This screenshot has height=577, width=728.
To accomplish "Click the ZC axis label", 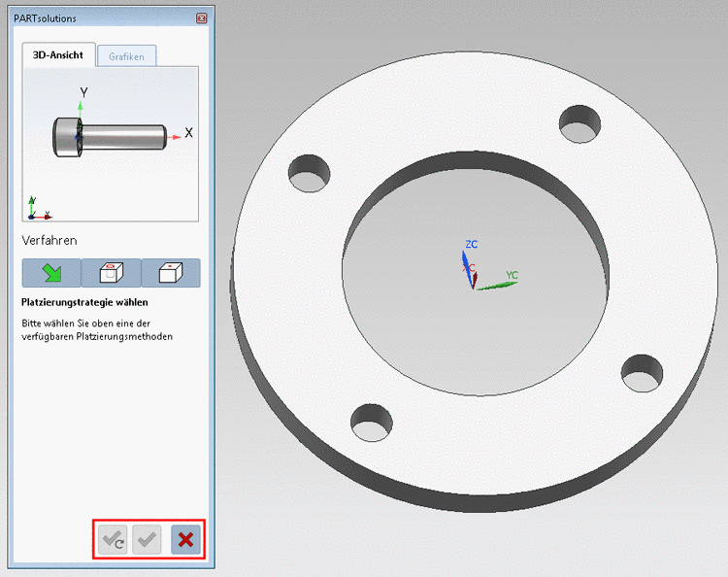I will 471,245.
